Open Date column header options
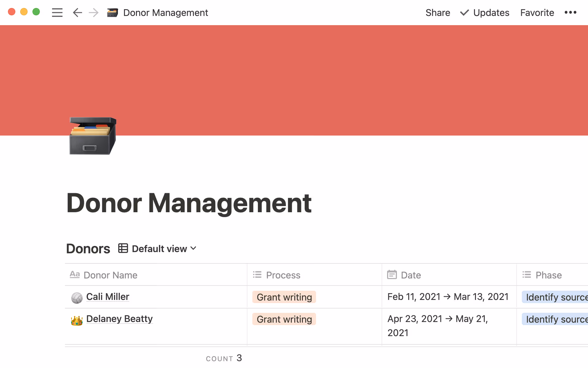Viewport: 588px width, 368px height. [410, 275]
